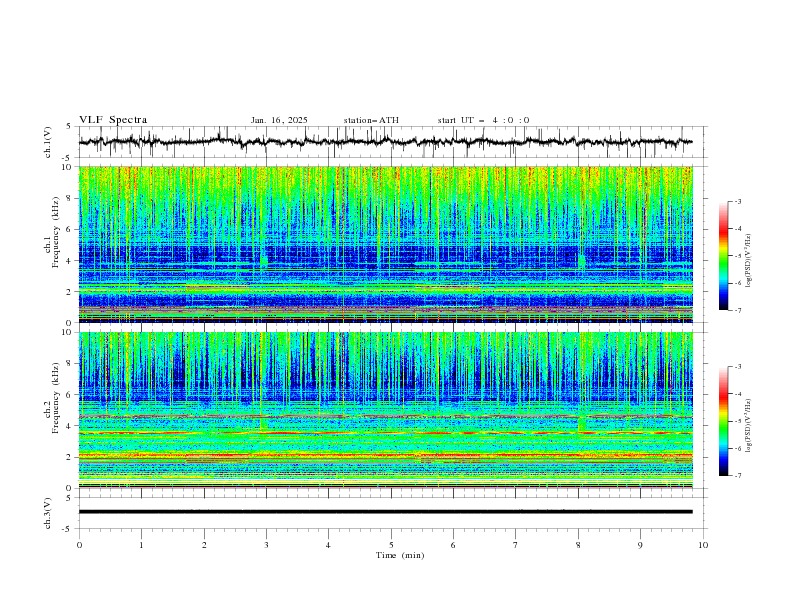The image size is (792, 612).
Task: Click the "ch.1(V)" waveform axis label
Action: [48, 142]
